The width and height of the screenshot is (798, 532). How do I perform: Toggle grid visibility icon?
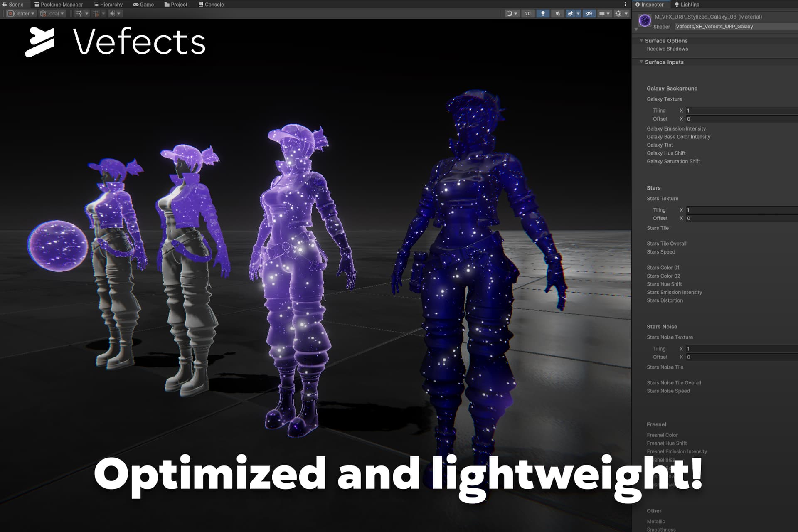click(79, 14)
